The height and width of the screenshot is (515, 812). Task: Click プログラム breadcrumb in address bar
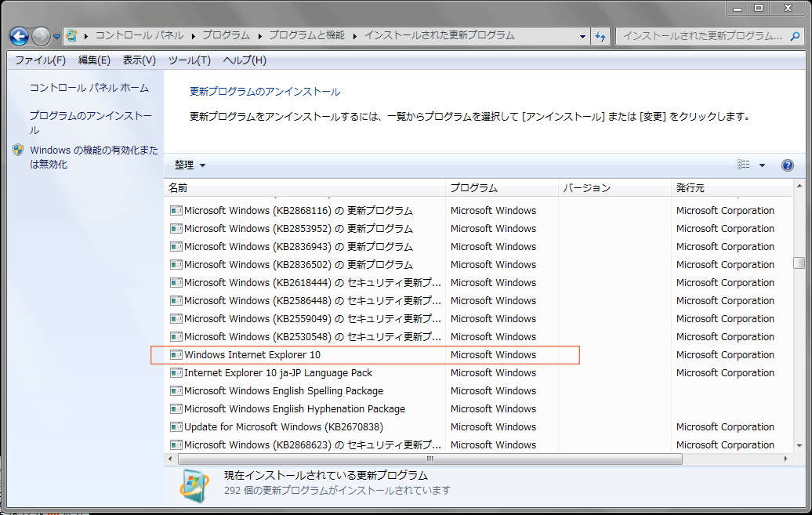coord(226,36)
